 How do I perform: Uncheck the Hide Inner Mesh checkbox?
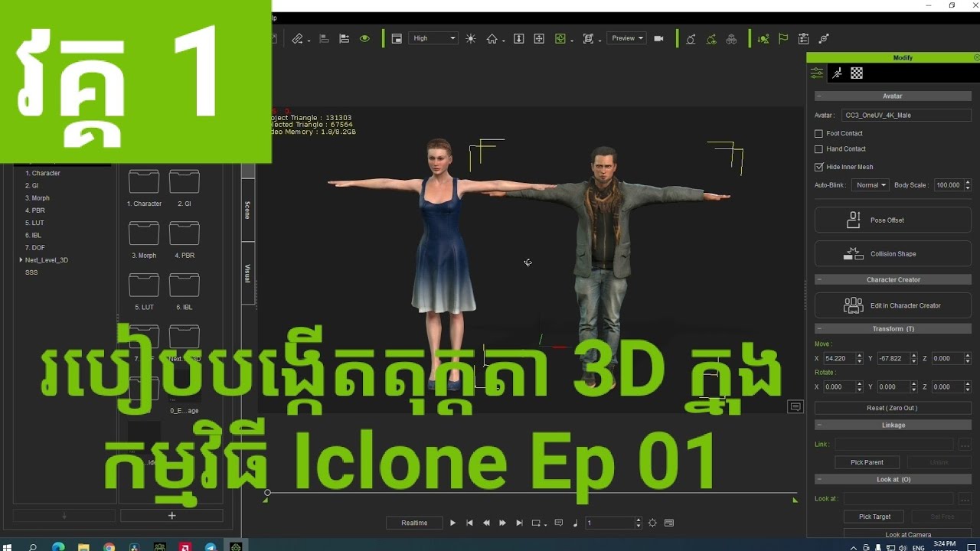818,167
